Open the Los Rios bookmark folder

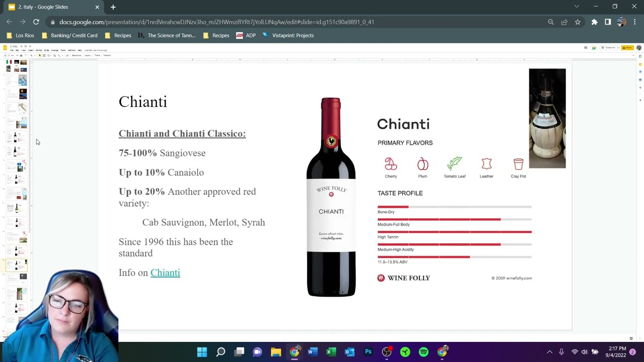coord(20,35)
